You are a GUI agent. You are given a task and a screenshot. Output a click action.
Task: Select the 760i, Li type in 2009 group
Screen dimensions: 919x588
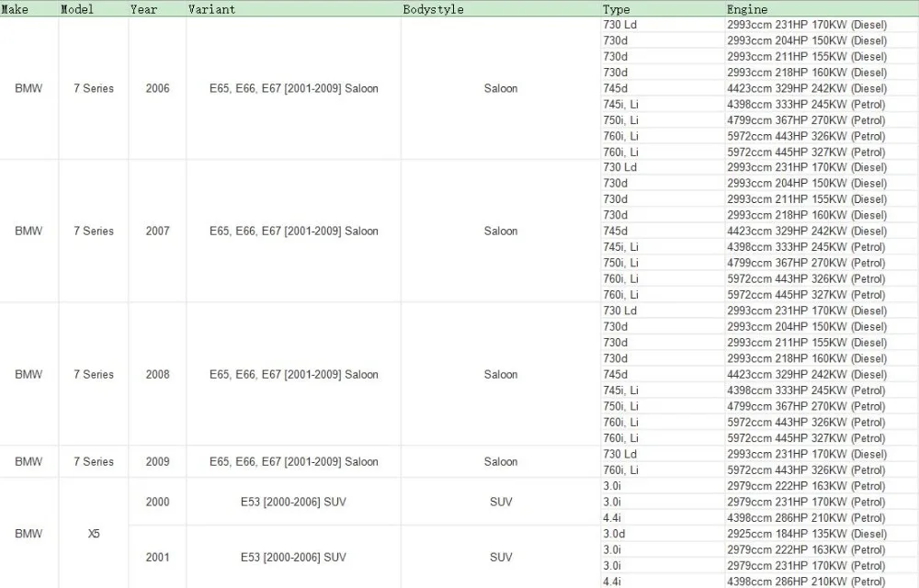coord(663,469)
